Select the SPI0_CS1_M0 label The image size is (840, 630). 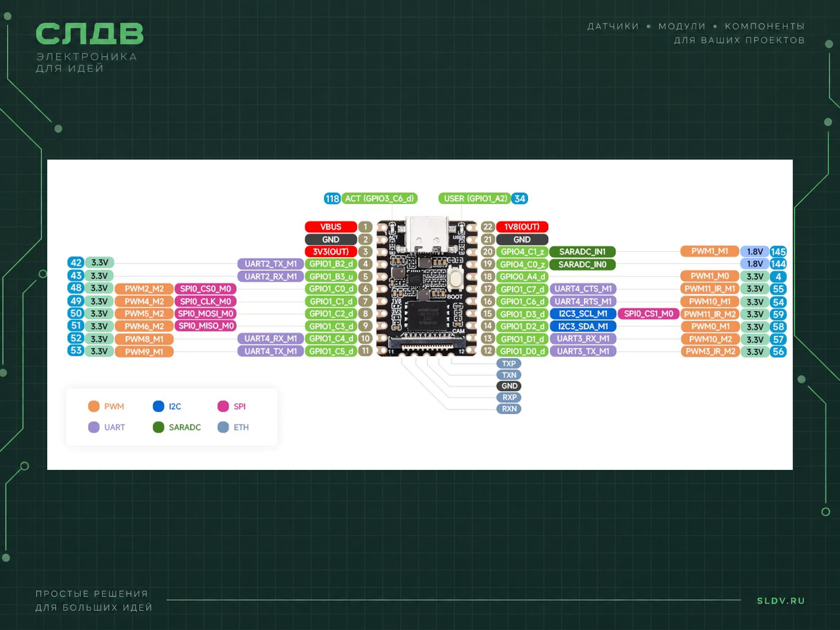[x=648, y=313]
